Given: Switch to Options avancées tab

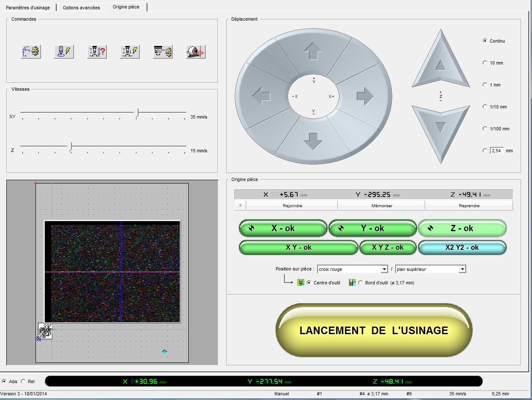Looking at the screenshot, I should (x=81, y=8).
